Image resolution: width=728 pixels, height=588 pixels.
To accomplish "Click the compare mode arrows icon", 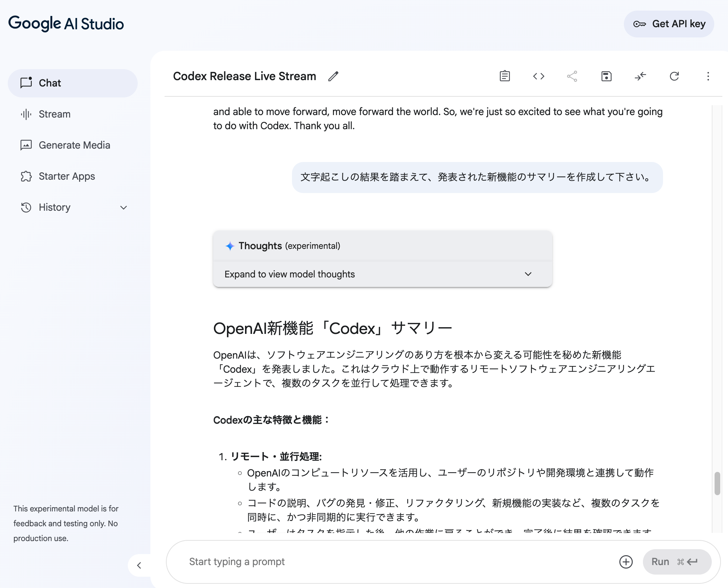I will (x=640, y=76).
